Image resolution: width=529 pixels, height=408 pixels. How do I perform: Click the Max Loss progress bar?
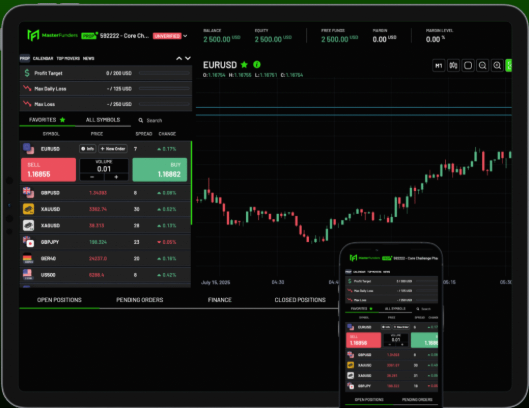click(164, 104)
